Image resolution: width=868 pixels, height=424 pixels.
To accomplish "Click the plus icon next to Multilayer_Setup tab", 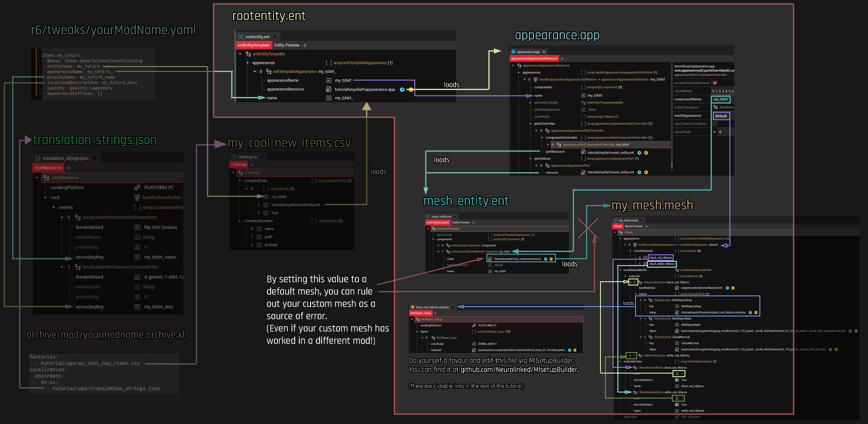I will click(435, 313).
